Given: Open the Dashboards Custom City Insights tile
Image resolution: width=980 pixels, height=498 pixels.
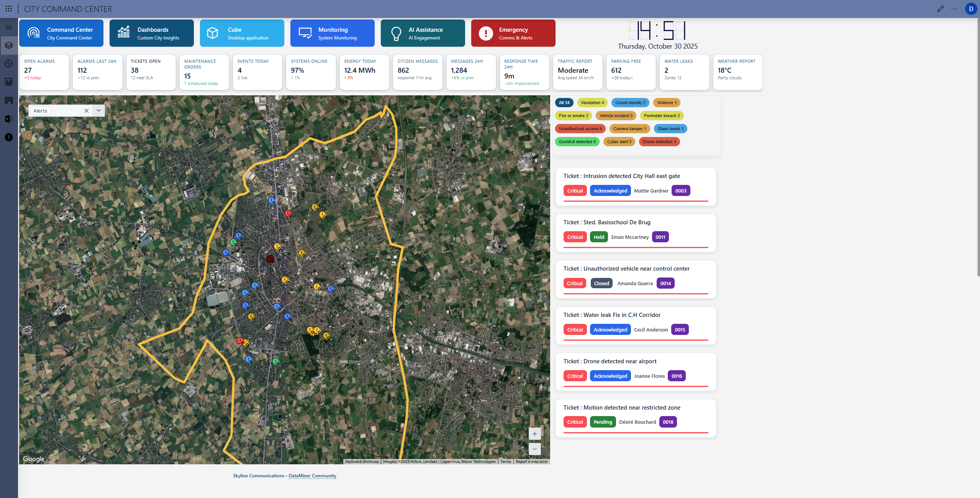Looking at the screenshot, I should coord(151,33).
